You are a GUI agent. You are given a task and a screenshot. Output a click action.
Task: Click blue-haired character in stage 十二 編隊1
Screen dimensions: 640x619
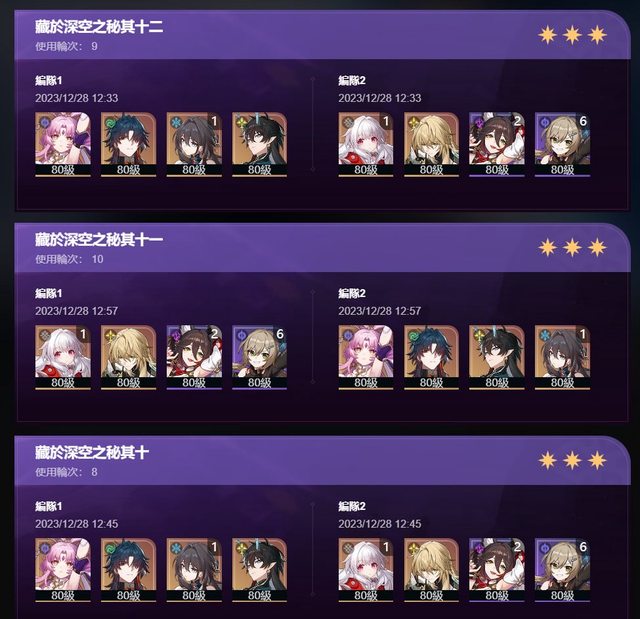tap(129, 144)
